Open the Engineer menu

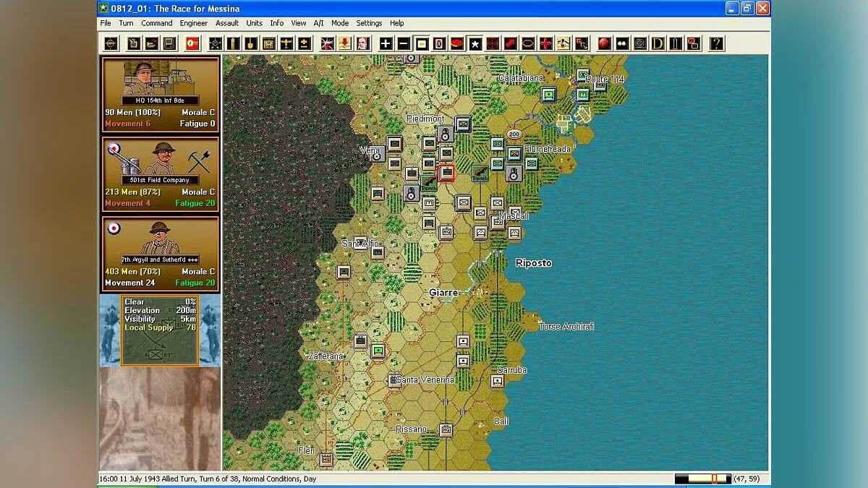pyautogui.click(x=194, y=23)
